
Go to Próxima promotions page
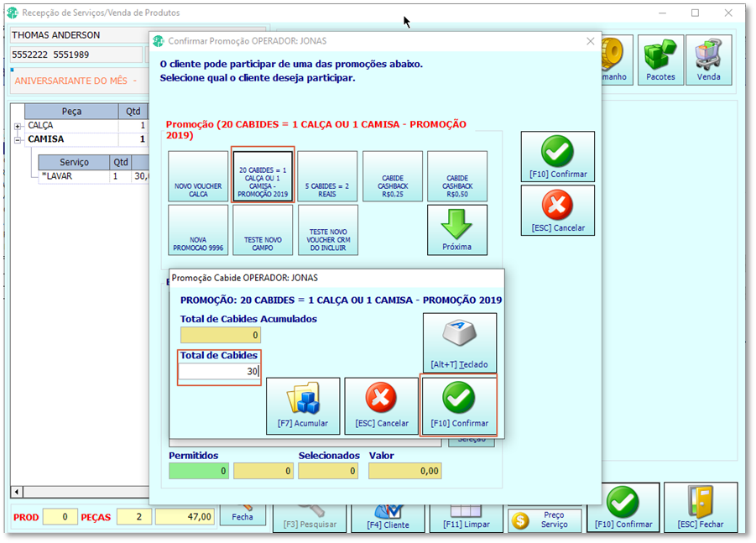pyautogui.click(x=456, y=230)
